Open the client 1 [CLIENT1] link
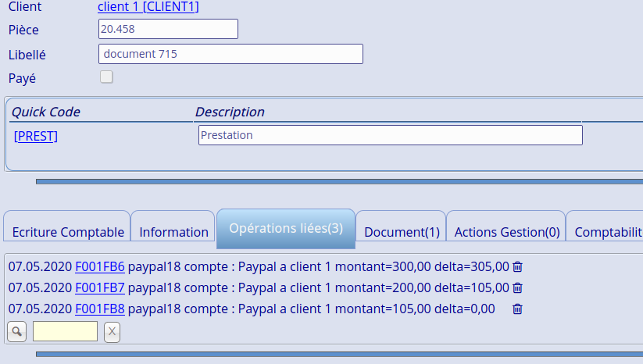This screenshot has width=643, height=364. click(x=148, y=7)
